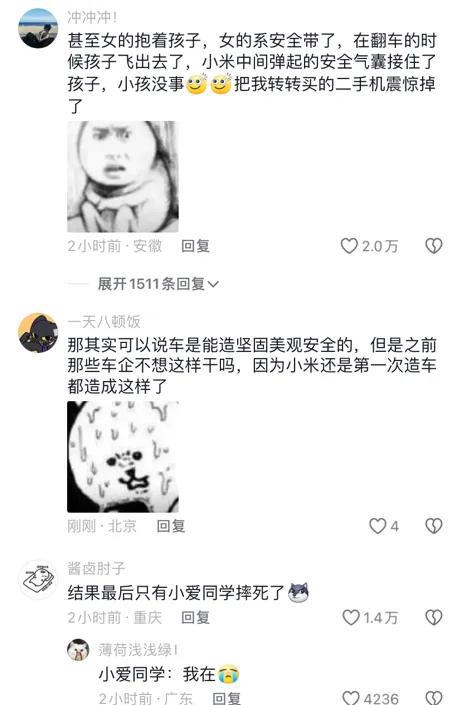Expand the 1511 replies
462x705 pixels.
(x=158, y=284)
